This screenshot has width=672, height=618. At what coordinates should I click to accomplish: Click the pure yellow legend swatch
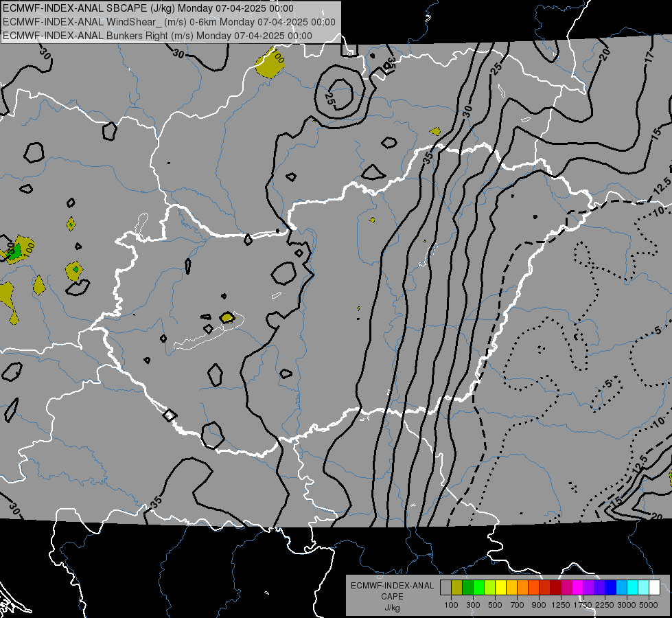(500, 588)
